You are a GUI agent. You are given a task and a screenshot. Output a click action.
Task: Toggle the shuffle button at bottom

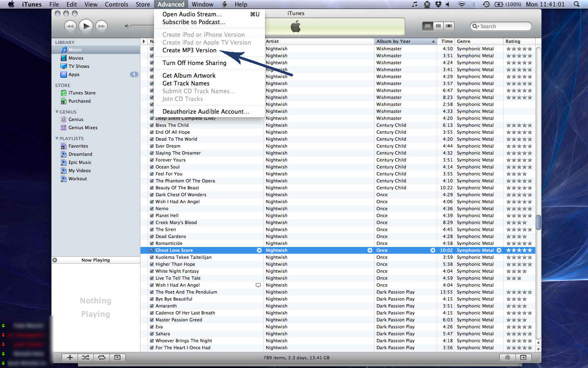[85, 357]
